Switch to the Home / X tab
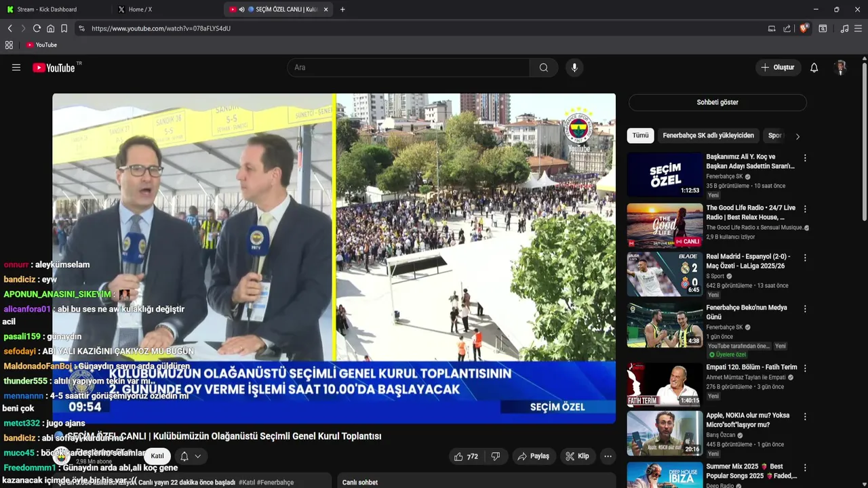Viewport: 868px width, 488px height. click(x=166, y=9)
